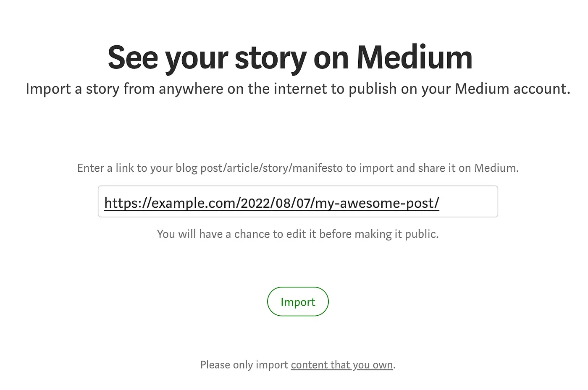Click the "Import a story from anywhere" subtitle

point(298,89)
